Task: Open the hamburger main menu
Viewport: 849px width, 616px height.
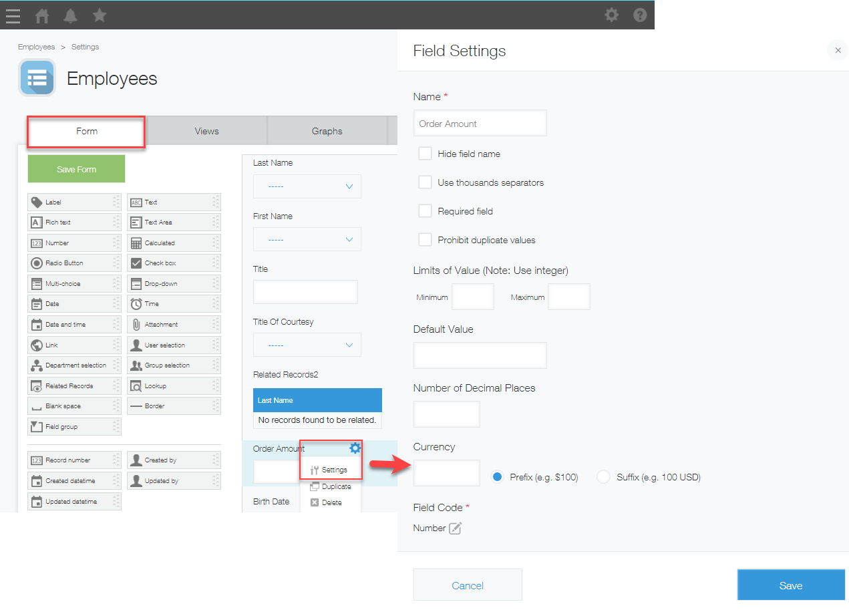Action: click(x=13, y=15)
